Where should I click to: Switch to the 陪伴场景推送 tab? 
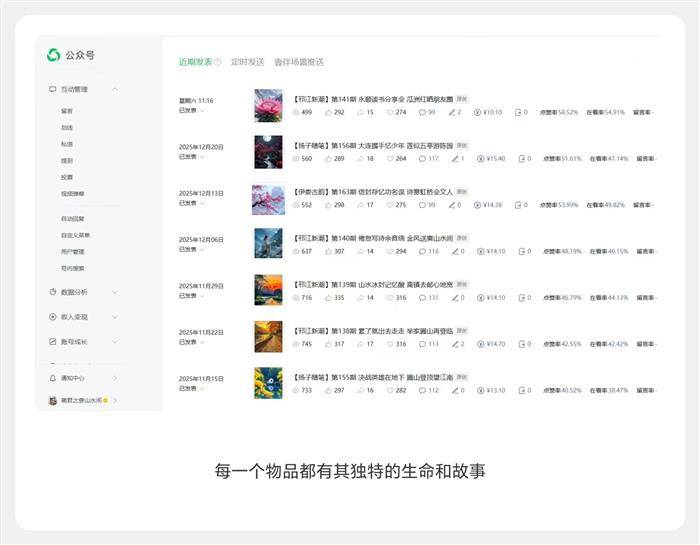(x=299, y=62)
